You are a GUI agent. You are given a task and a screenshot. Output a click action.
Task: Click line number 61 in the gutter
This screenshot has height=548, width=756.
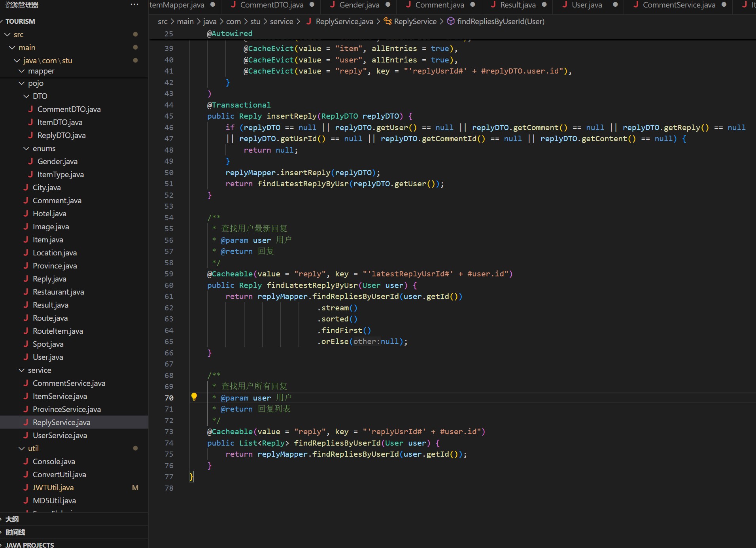(169, 297)
